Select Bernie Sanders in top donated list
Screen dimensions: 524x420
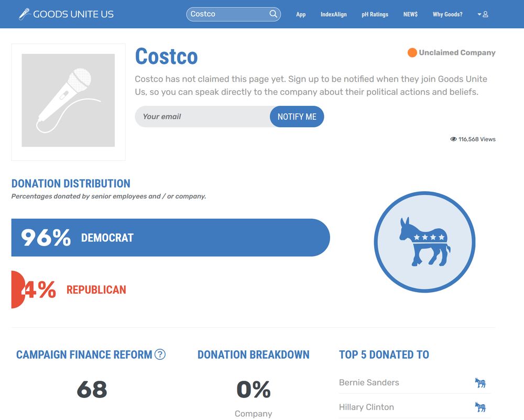tap(369, 383)
